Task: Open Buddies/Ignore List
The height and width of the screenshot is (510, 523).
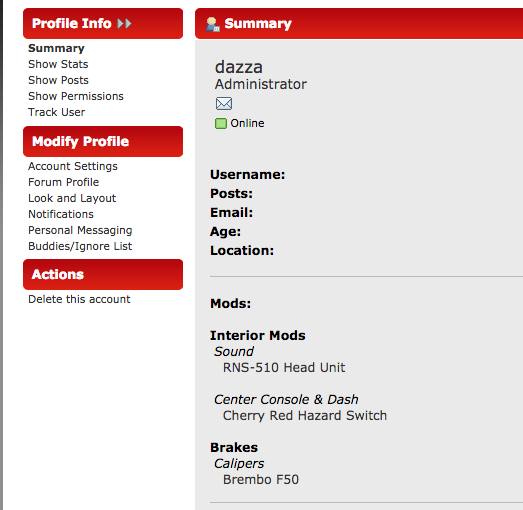Action: 80,246
